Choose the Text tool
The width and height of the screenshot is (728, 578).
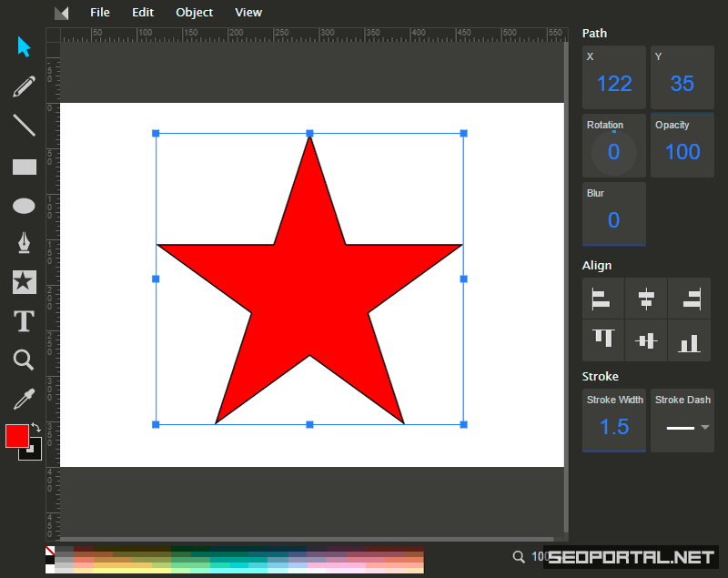click(x=24, y=321)
